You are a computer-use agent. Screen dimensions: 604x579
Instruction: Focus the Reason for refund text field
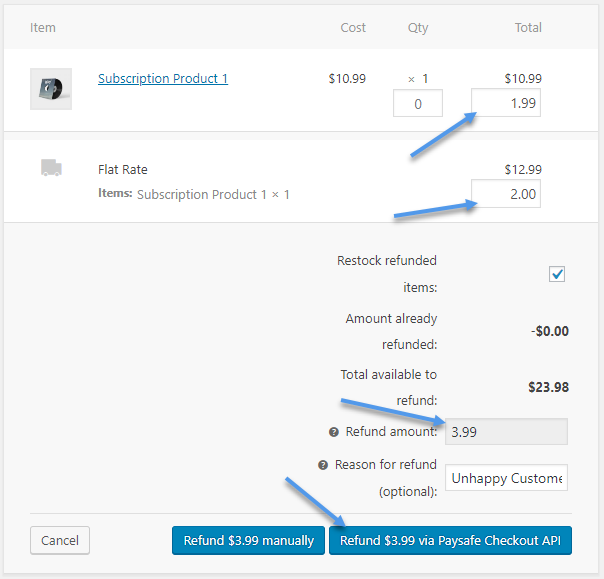tap(506, 478)
